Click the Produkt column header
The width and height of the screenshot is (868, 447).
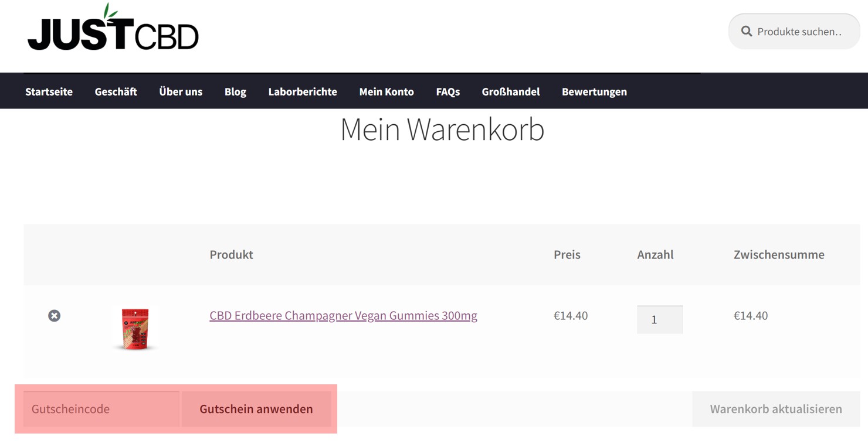pyautogui.click(x=231, y=254)
